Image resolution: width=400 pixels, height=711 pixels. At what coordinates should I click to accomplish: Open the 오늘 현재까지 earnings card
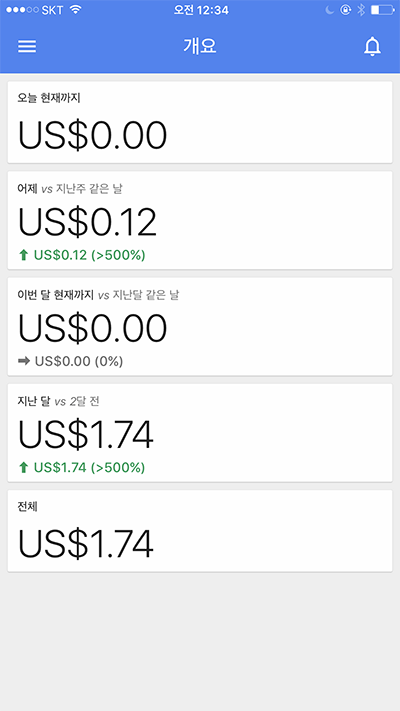[200, 122]
